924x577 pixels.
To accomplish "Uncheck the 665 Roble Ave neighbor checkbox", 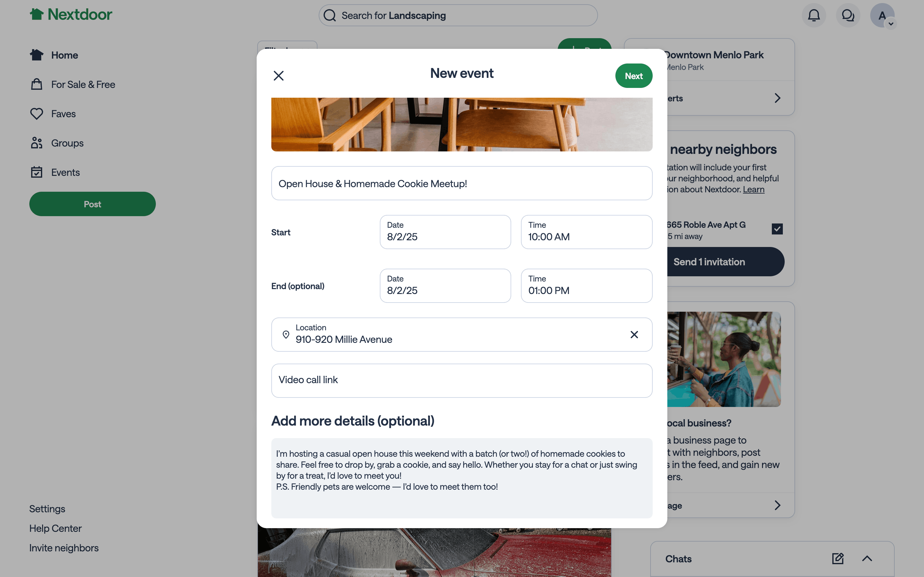I will tap(777, 229).
